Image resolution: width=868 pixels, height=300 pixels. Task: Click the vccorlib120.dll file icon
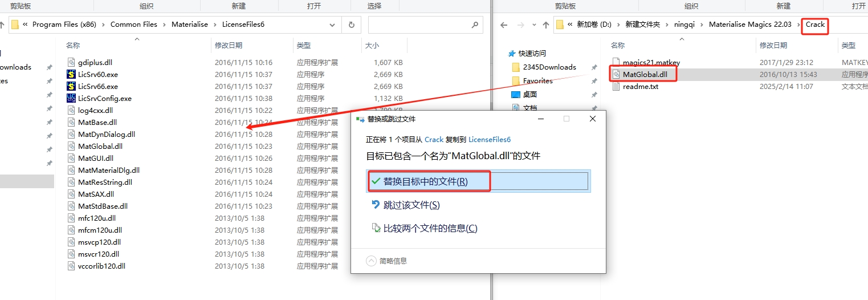click(71, 266)
